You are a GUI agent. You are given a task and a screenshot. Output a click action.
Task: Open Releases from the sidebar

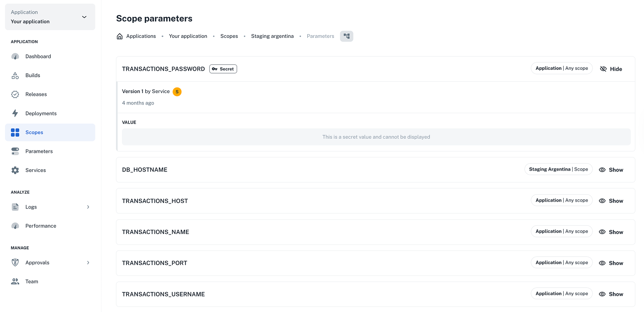tap(15, 94)
